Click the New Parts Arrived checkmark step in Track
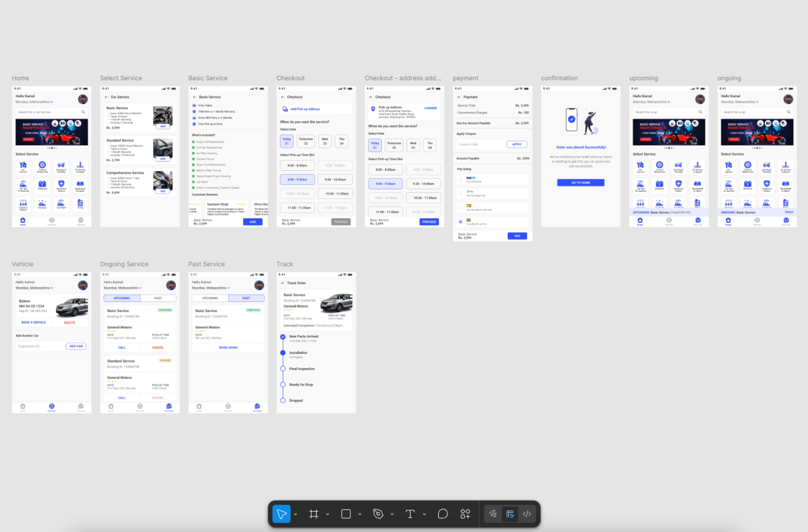The height and width of the screenshot is (532, 808). click(283, 337)
